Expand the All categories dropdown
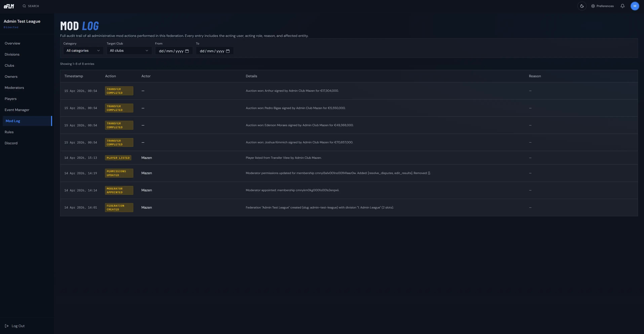This screenshot has height=334, width=644. [83, 51]
